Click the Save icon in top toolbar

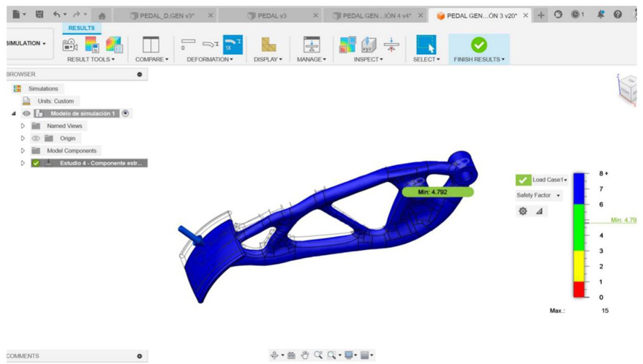[40, 15]
